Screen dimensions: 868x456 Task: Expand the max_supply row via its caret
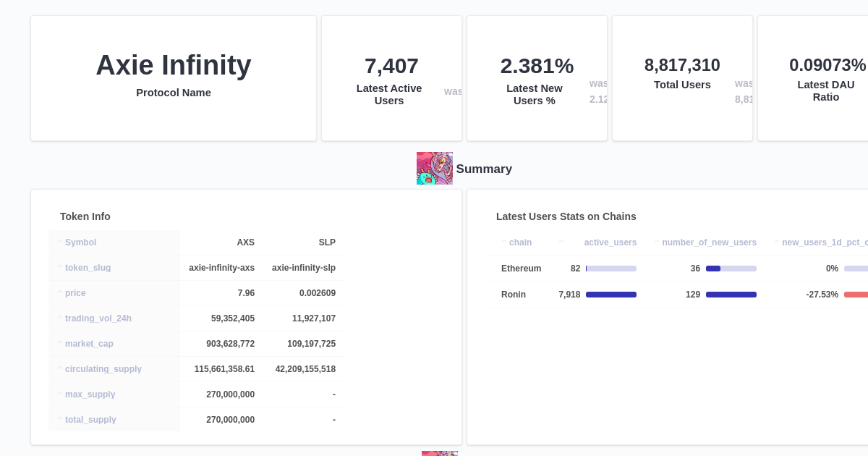[61, 394]
